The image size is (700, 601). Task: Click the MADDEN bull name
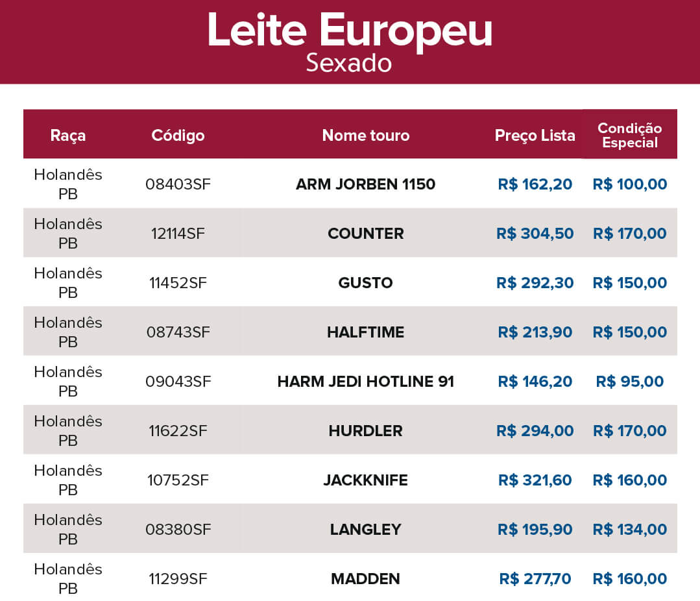[366, 579]
